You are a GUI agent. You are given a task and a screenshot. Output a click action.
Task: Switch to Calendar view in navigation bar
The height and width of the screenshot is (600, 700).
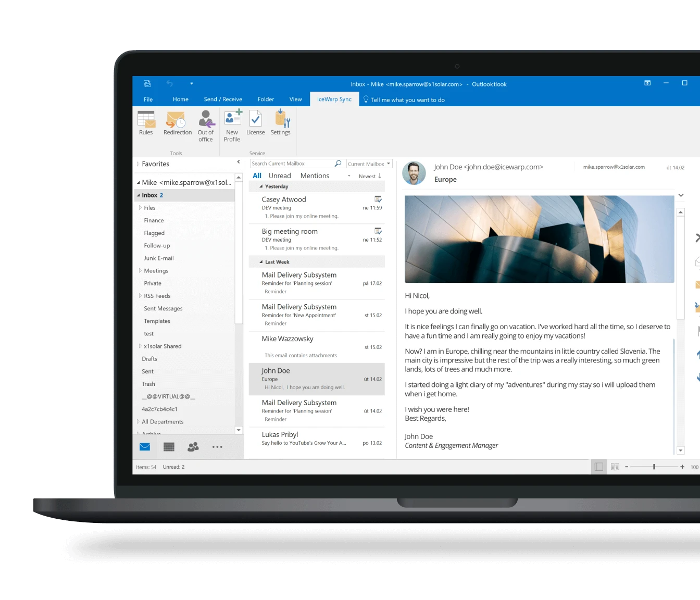point(169,447)
